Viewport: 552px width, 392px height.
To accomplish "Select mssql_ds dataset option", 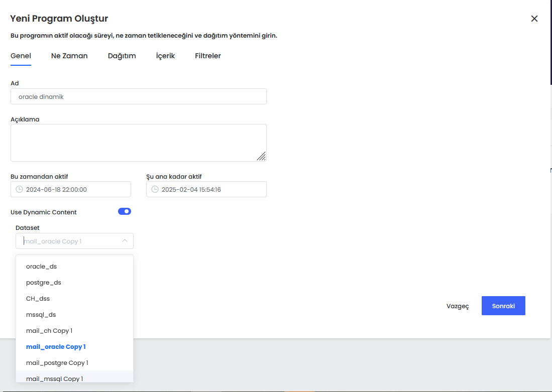I will point(41,315).
